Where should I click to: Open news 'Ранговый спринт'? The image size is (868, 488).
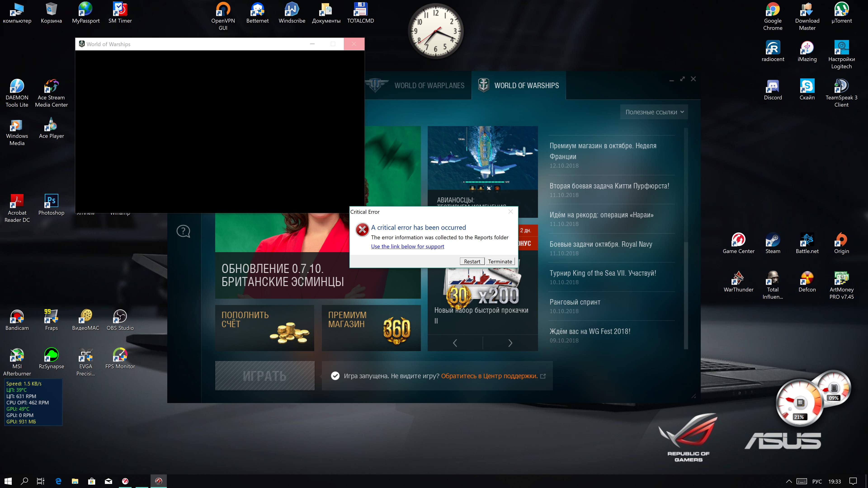point(612,306)
